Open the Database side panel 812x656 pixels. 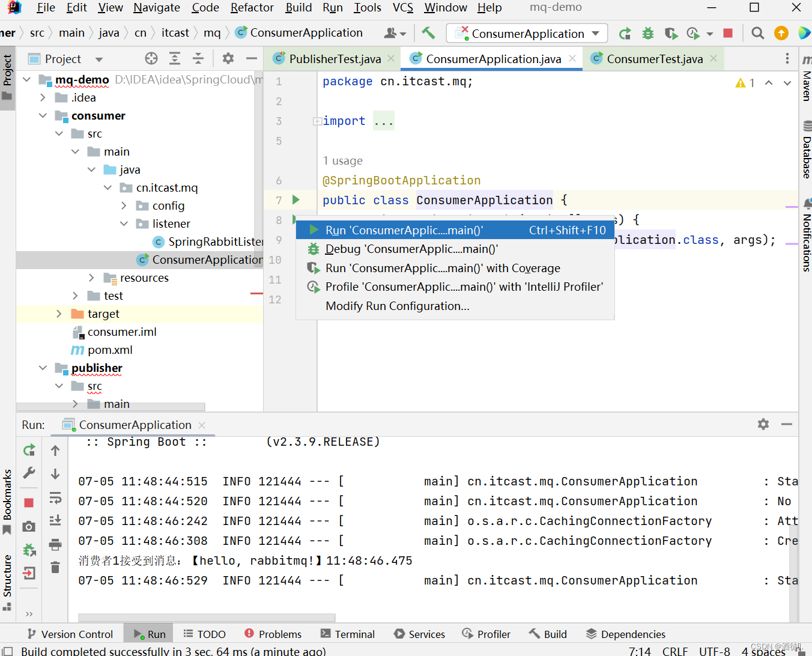coord(806,150)
